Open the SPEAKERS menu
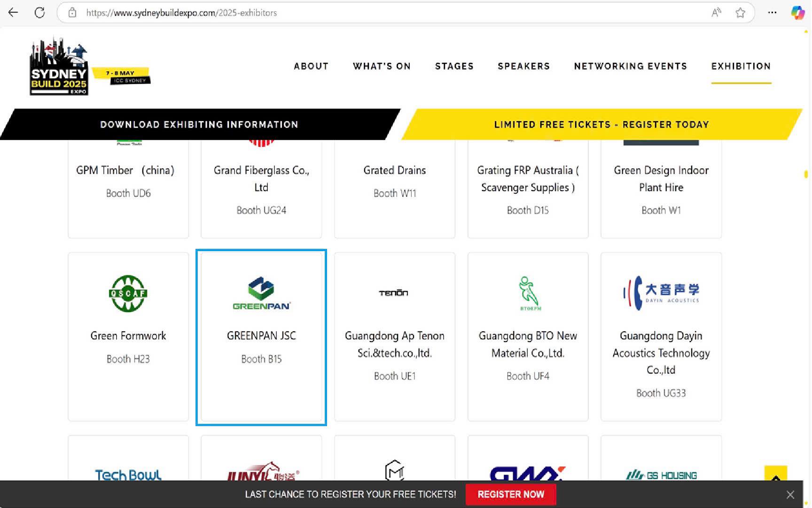The image size is (812, 508). pos(524,66)
